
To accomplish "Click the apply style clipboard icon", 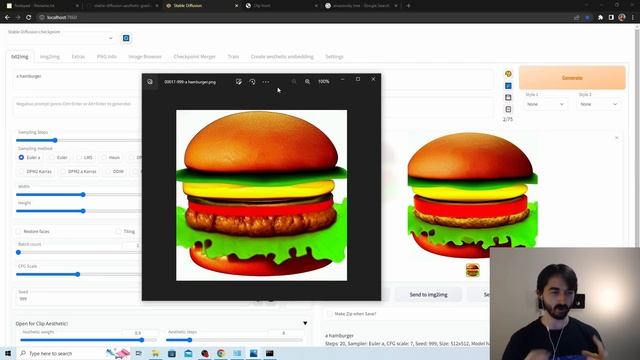I will click(x=508, y=109).
